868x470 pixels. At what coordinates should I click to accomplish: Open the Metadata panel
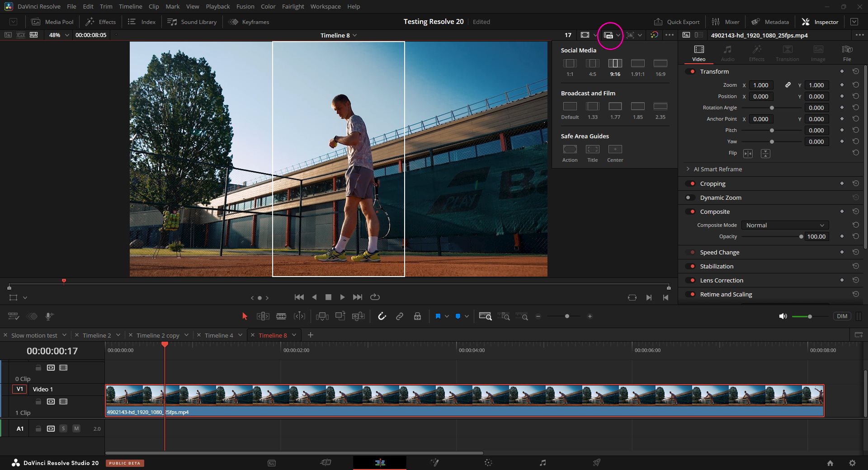(x=770, y=22)
